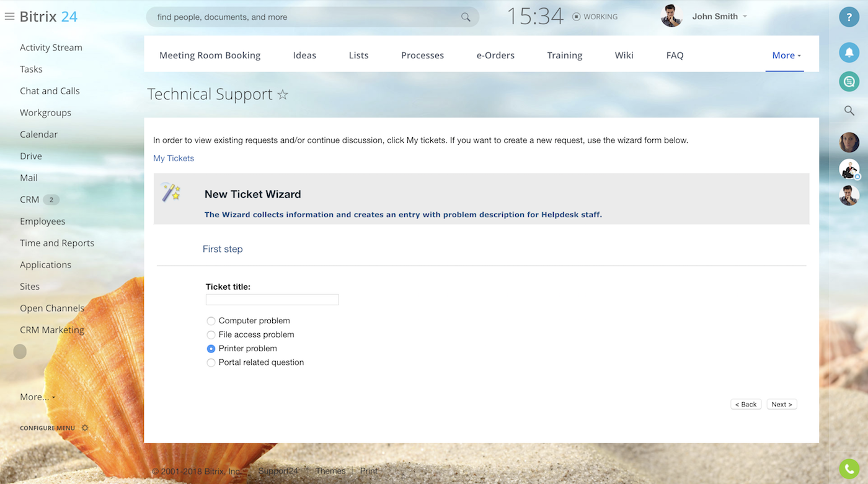
Task: Select File access problem radio button
Action: pos(211,335)
